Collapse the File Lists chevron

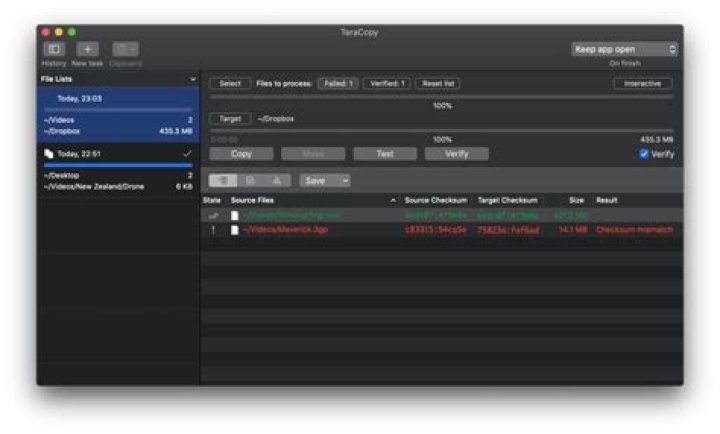tap(193, 79)
